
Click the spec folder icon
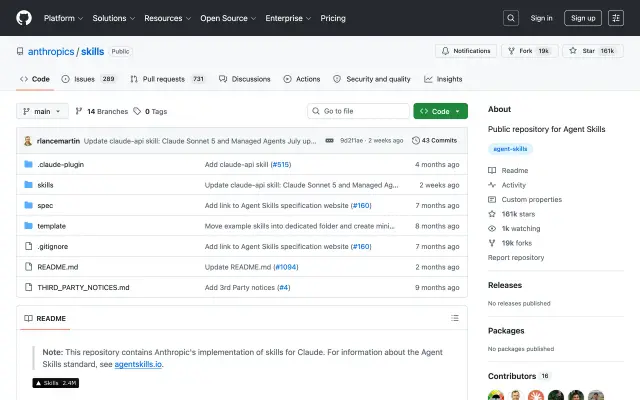pos(28,205)
